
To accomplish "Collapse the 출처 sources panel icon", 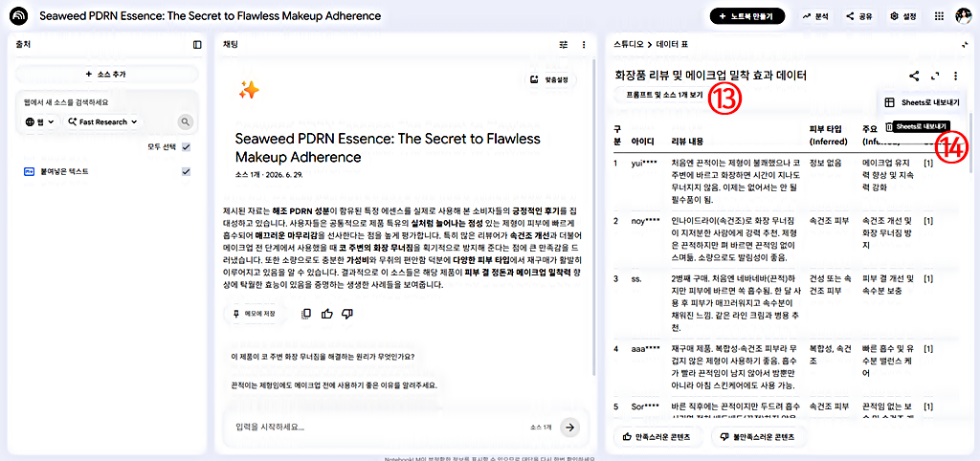I will [197, 45].
